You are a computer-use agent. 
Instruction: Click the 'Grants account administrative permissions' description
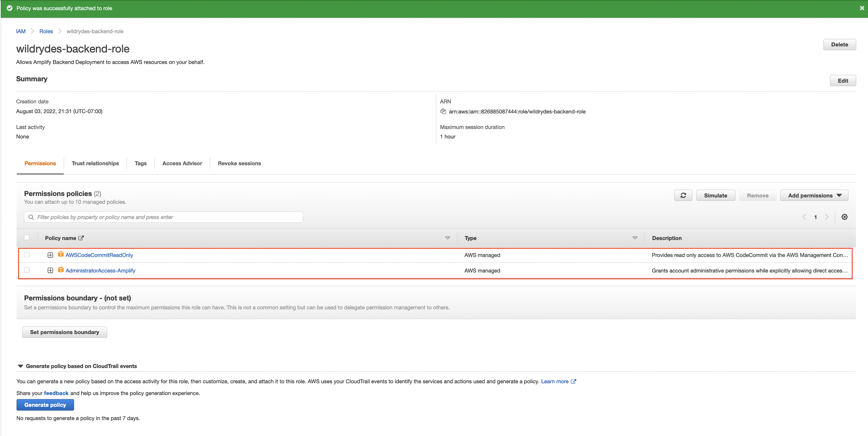tap(749, 271)
